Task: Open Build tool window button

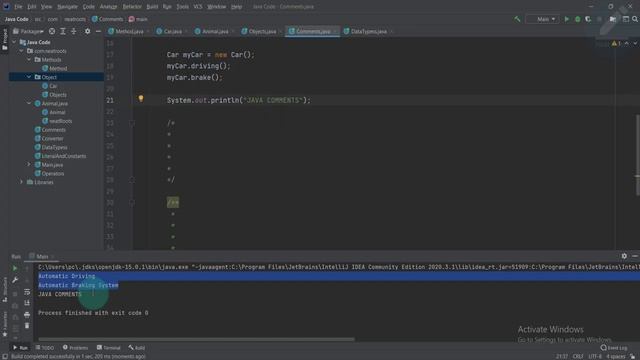Action: coord(137,348)
